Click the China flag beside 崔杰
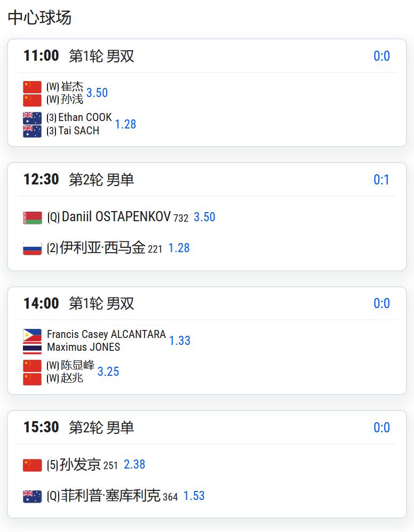 point(32,87)
